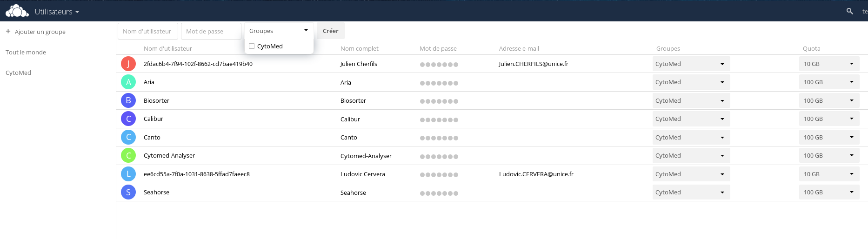Focus the Nom d'utilisateur input field
This screenshot has height=239, width=868.
pos(147,31)
